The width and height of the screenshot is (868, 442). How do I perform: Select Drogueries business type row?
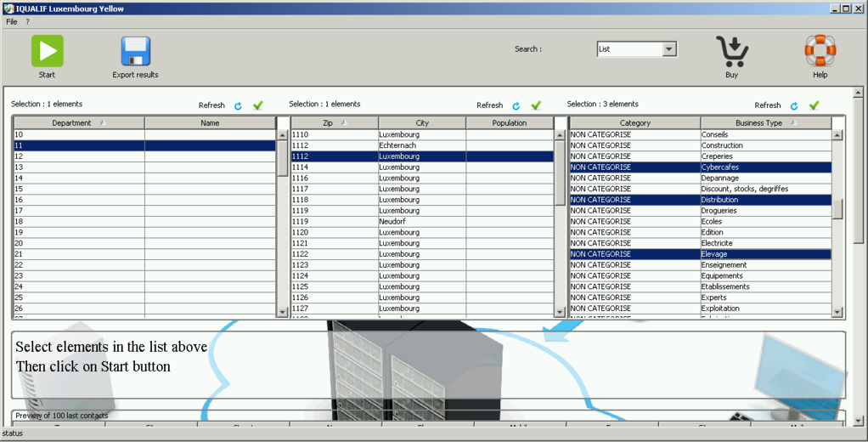(701, 211)
